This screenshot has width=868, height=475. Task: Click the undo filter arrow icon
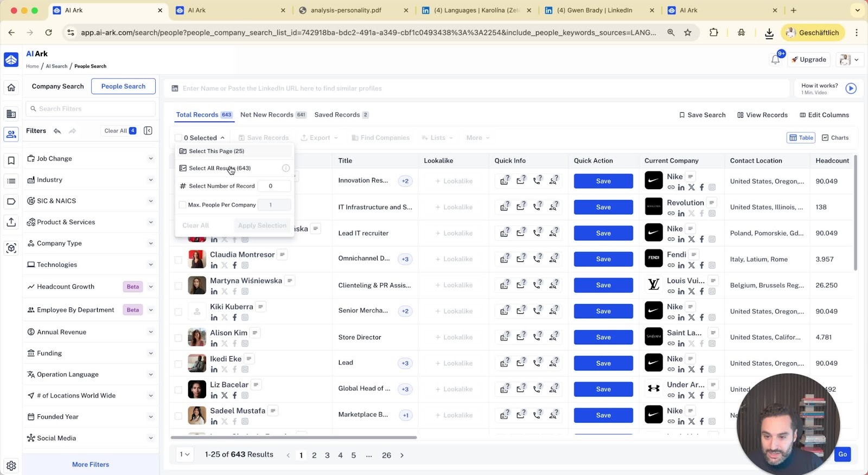pyautogui.click(x=57, y=131)
